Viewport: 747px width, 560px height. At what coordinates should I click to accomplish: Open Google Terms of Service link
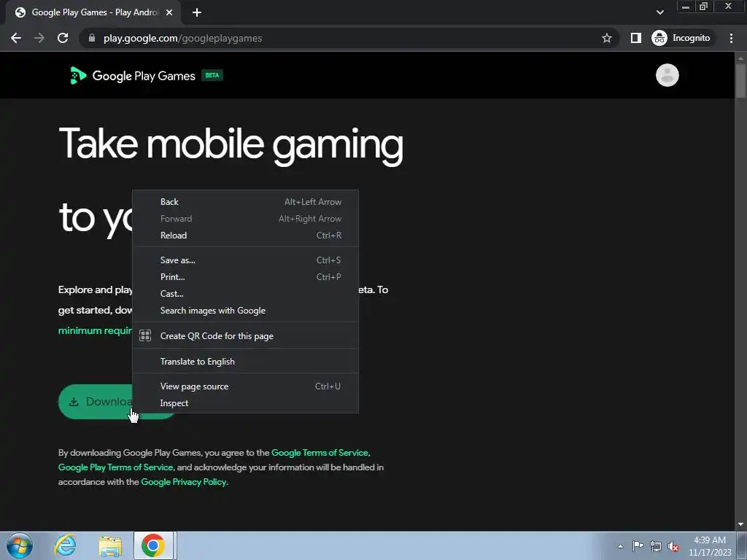320,453
